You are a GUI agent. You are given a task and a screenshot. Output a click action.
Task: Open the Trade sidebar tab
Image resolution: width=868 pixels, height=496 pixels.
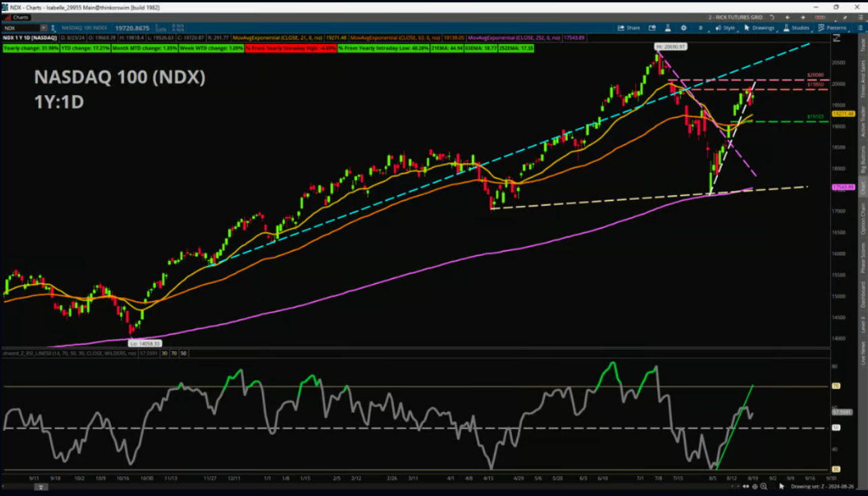(862, 45)
